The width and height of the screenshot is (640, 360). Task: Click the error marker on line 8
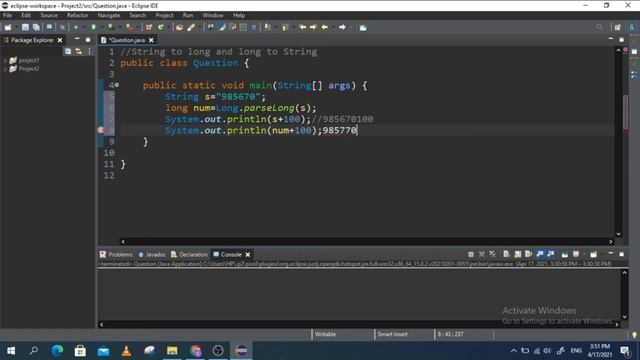(101, 130)
